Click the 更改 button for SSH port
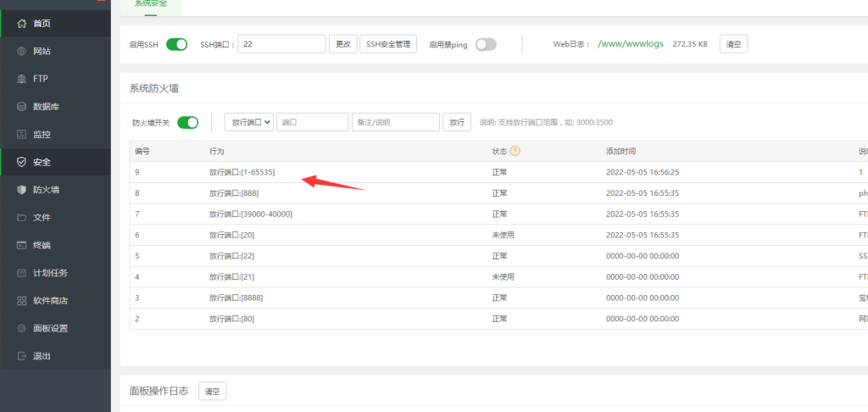Viewport: 868px width, 412px height. tap(343, 44)
